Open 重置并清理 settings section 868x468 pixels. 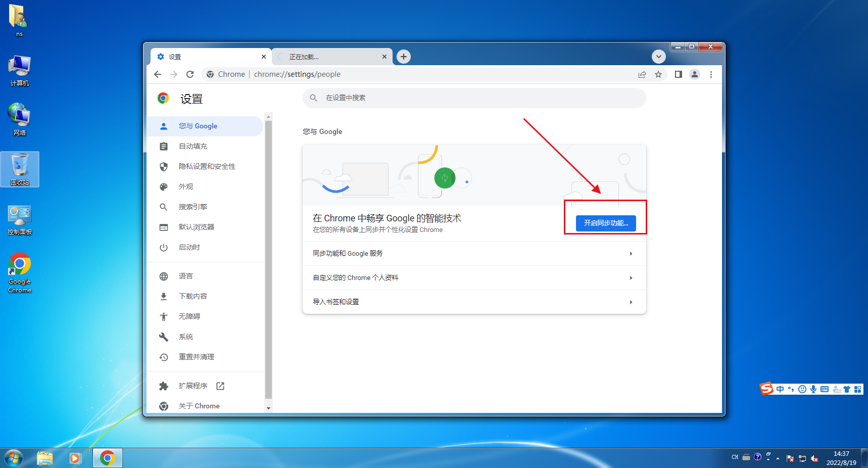coord(205,357)
